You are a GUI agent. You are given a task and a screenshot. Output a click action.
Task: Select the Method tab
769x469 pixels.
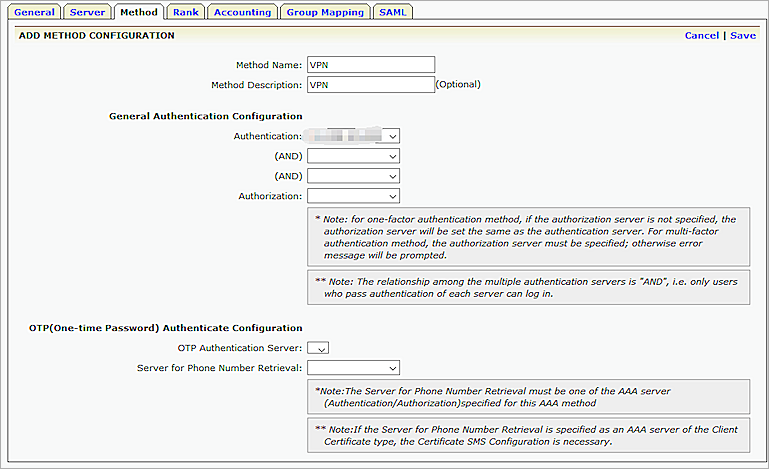[x=137, y=12]
